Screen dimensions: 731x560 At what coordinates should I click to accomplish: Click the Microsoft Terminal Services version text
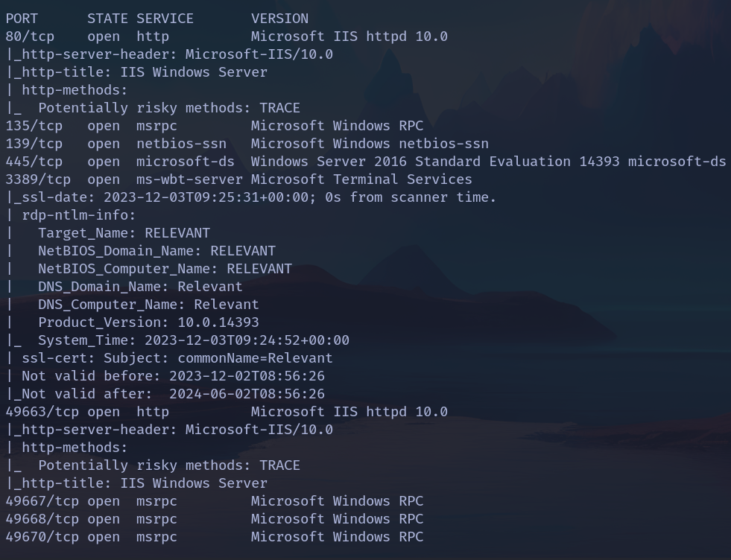click(x=361, y=179)
